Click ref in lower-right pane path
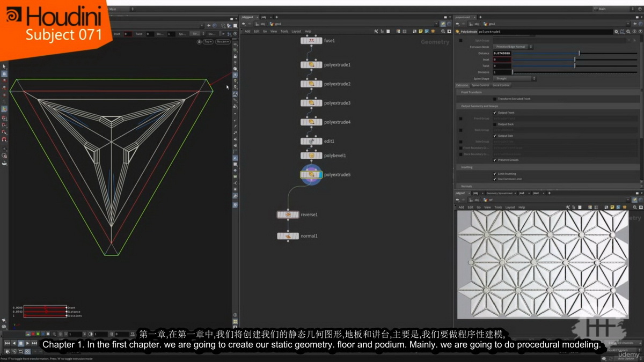Image resolution: width=644 pixels, height=362 pixels. point(489,200)
